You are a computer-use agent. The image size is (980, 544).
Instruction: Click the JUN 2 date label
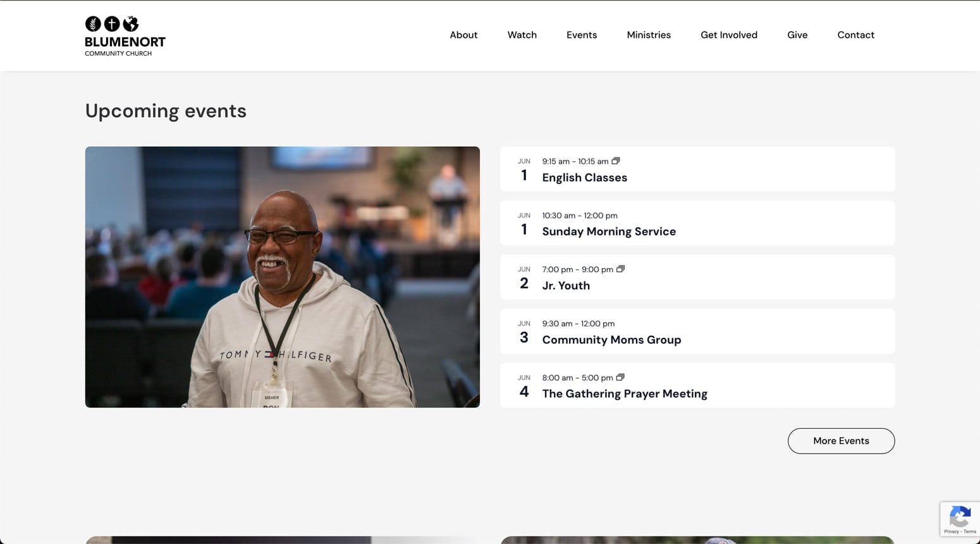[x=524, y=278]
